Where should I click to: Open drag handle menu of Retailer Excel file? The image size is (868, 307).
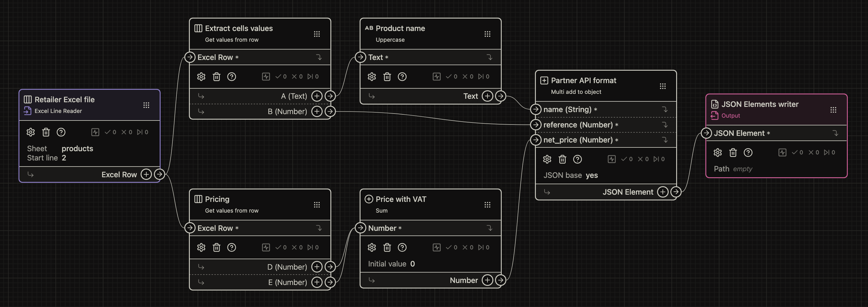(x=146, y=105)
